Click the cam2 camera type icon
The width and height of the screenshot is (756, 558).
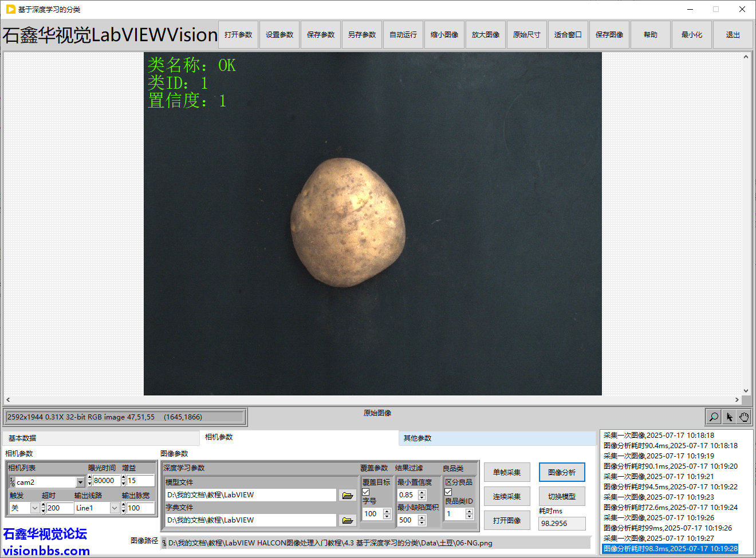coord(12,482)
